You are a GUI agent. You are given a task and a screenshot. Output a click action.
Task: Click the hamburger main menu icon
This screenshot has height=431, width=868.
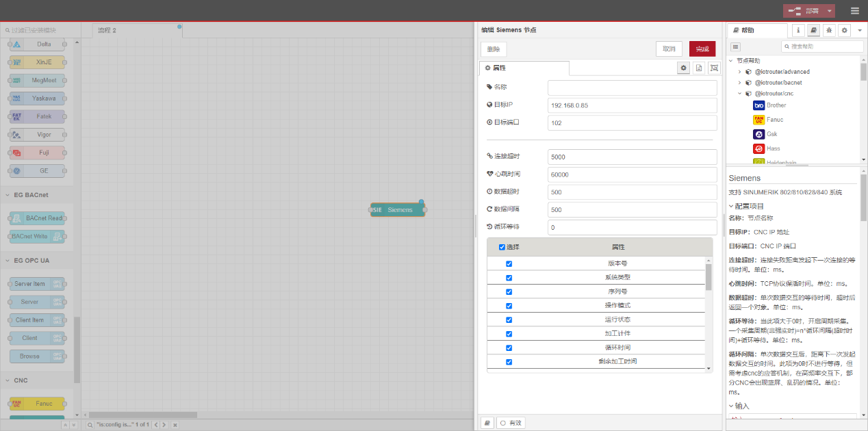click(854, 11)
